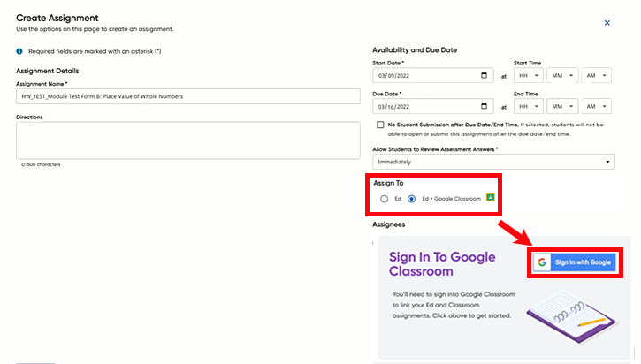Select the Ed radio button
The width and height of the screenshot is (641, 364).
coord(384,199)
